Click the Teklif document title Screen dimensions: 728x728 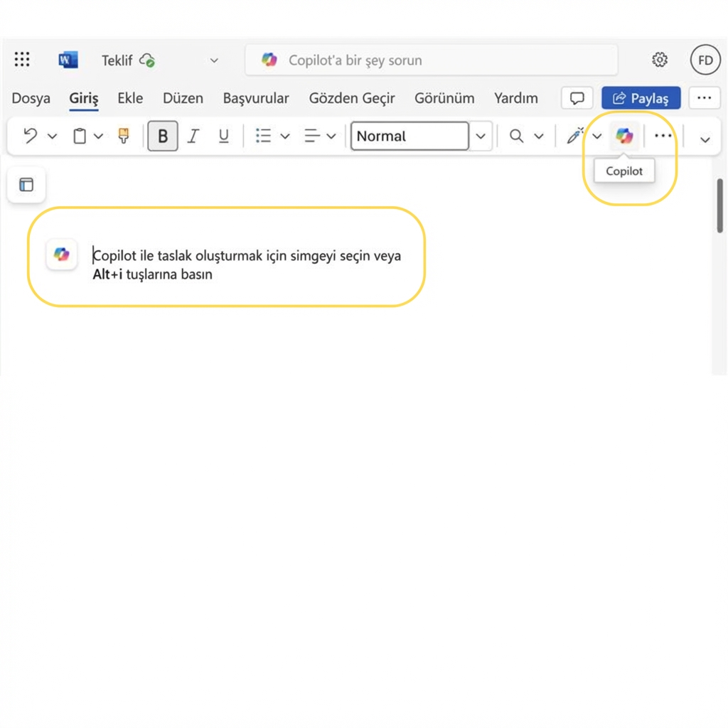(118, 60)
